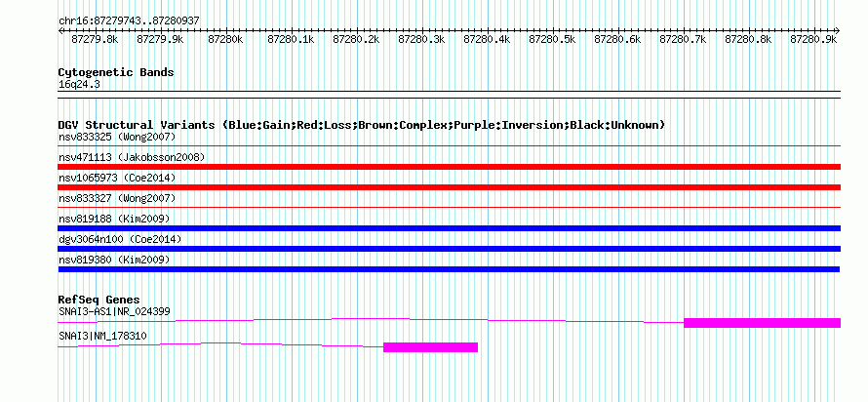Click the chr16:87279743..87280937 region label
This screenshot has height=402, width=868.
tap(129, 21)
